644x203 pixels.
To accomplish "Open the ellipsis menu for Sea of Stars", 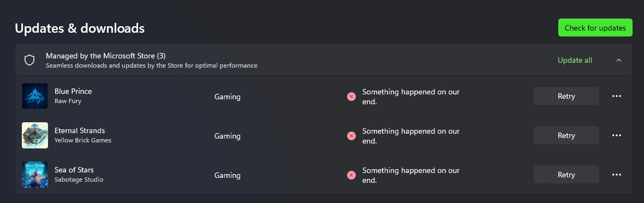I will [617, 175].
